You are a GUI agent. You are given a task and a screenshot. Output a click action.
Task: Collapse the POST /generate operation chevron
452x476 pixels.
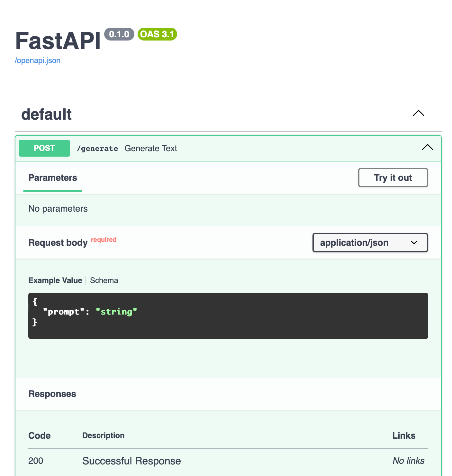tap(428, 147)
